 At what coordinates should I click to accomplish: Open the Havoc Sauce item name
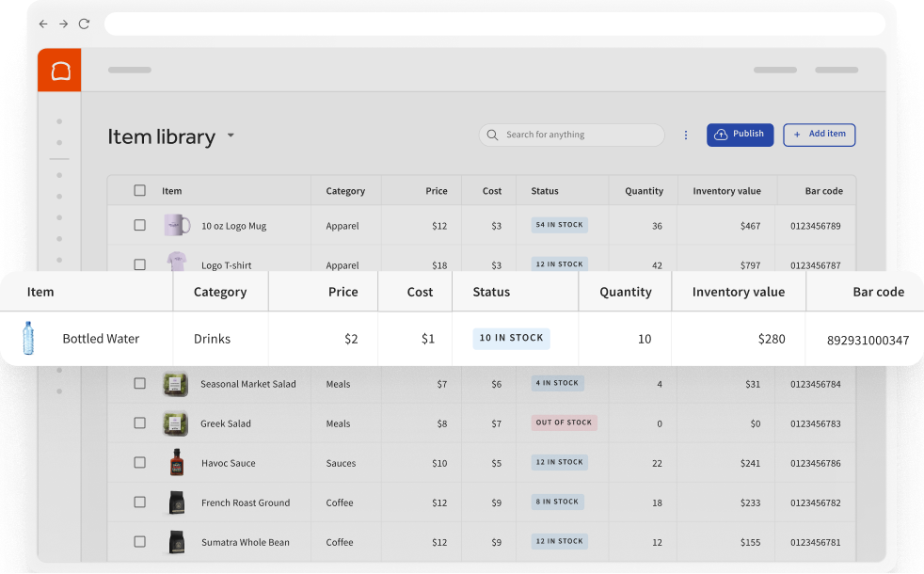click(228, 463)
